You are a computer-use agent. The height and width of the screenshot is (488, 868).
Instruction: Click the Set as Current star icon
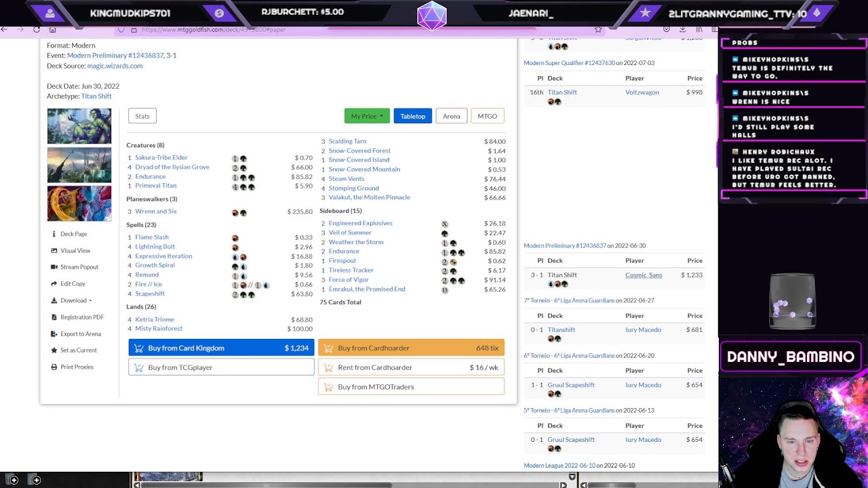(54, 350)
